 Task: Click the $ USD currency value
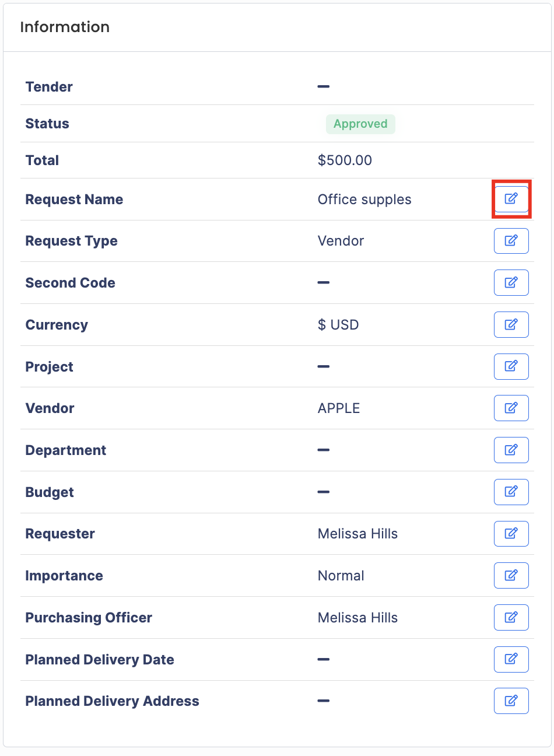[338, 325]
